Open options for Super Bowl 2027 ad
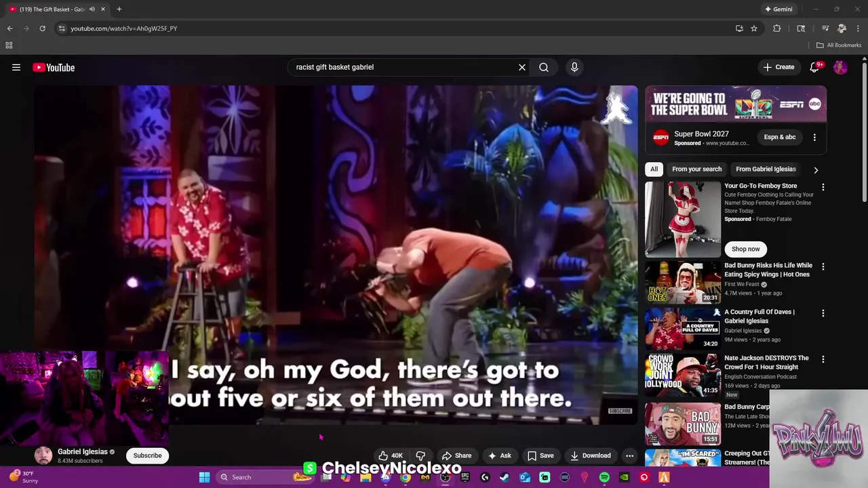Image resolution: width=868 pixels, height=488 pixels. (x=814, y=137)
